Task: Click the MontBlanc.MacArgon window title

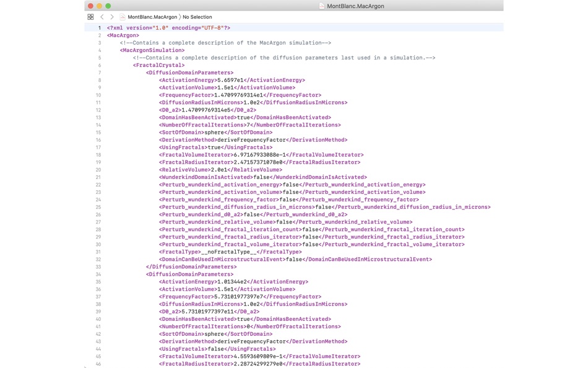Action: point(355,6)
